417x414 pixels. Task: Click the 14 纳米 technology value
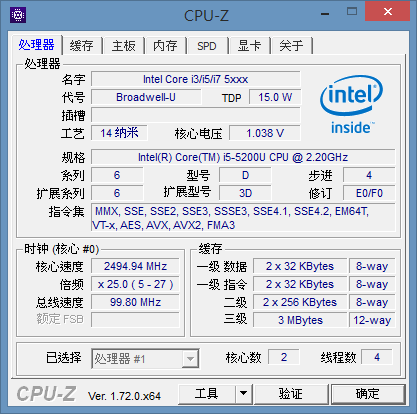pyautogui.click(x=119, y=133)
